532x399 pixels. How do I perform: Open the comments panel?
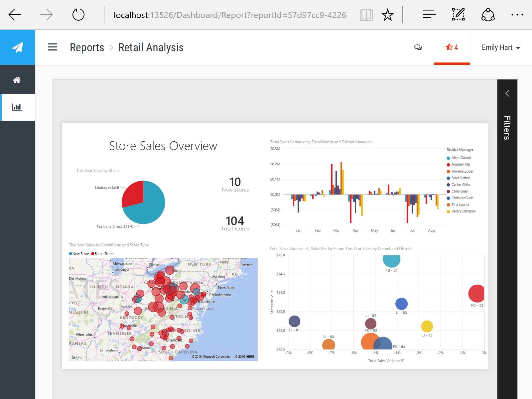tap(418, 47)
